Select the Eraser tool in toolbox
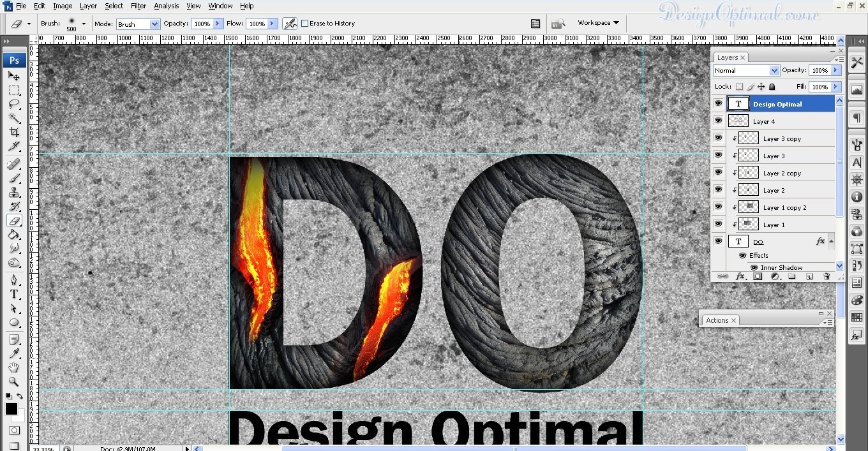The height and width of the screenshot is (451, 868). tap(14, 221)
